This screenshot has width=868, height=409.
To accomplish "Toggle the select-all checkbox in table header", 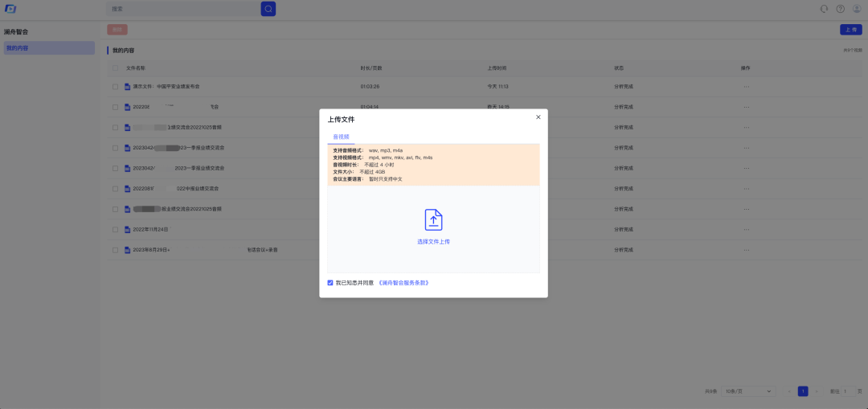I will [x=115, y=68].
